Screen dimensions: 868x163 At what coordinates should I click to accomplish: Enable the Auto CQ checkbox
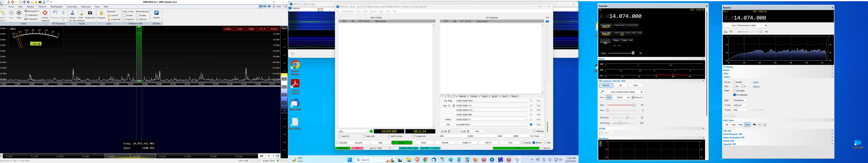click(x=340, y=136)
